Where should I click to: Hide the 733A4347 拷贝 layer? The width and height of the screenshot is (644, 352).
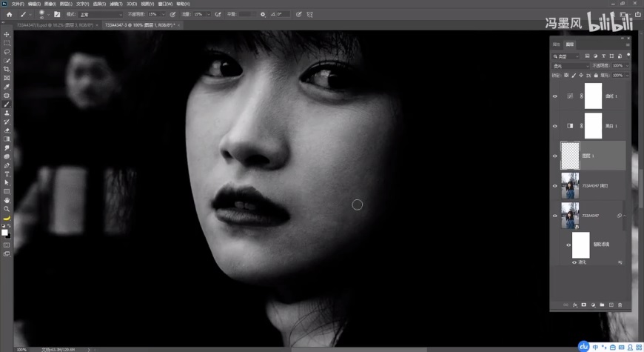pos(555,186)
